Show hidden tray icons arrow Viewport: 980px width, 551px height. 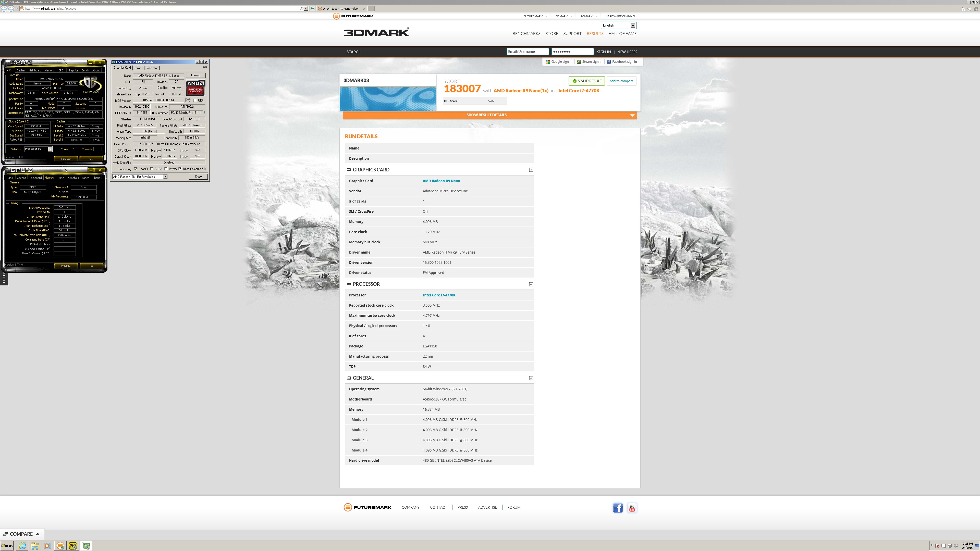pos(932,545)
